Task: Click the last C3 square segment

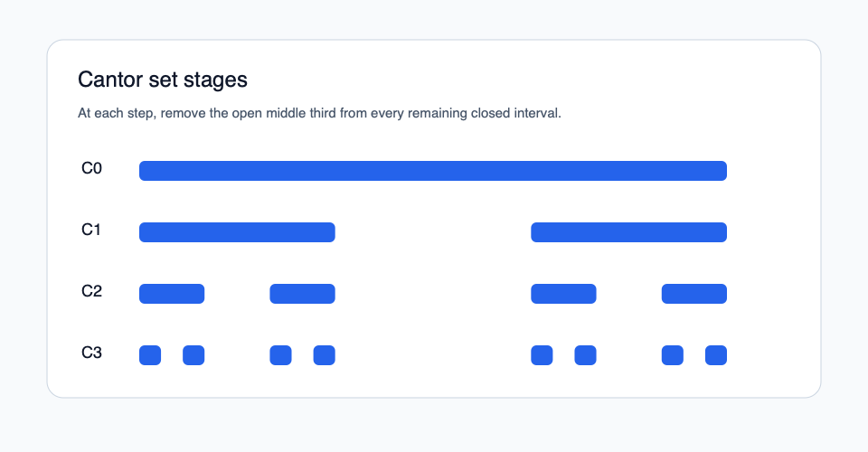Action: 715,355
